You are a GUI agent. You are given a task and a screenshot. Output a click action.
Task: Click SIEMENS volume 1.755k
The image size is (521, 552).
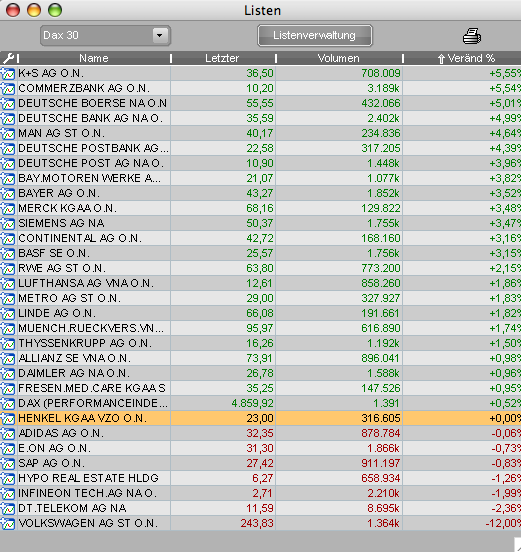point(383,223)
